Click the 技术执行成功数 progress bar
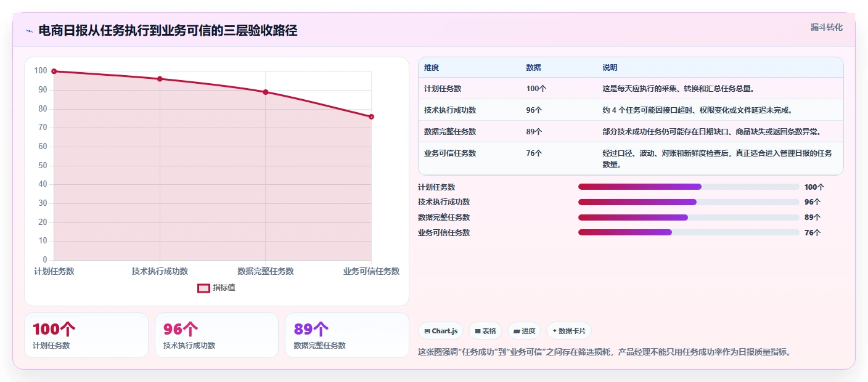The image size is (868, 382). point(689,202)
